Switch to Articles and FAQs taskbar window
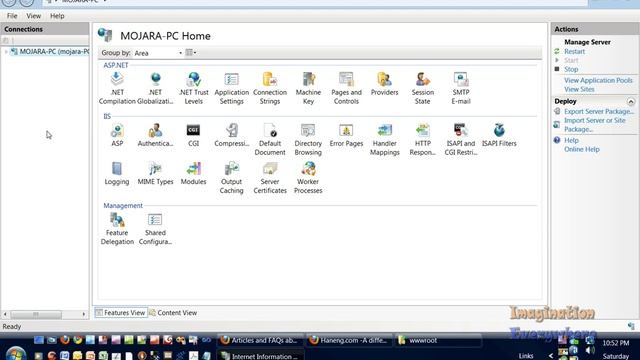Viewport: 640px width, 360px height. click(260, 340)
